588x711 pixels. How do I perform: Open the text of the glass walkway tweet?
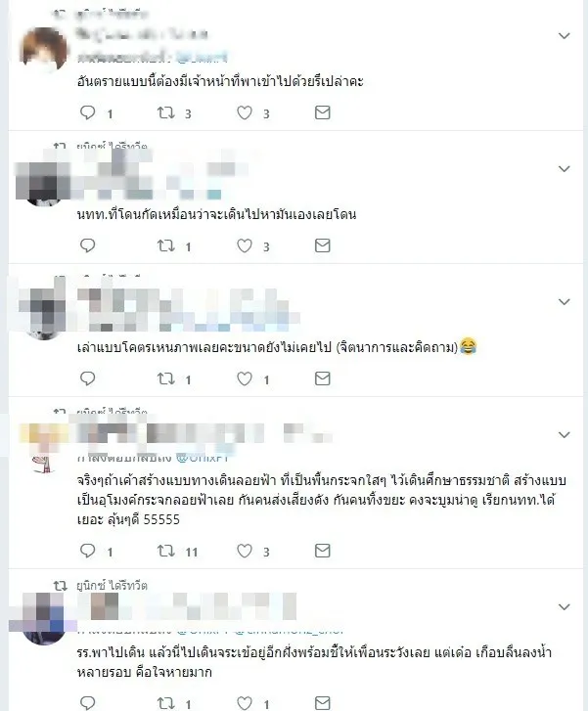321,500
